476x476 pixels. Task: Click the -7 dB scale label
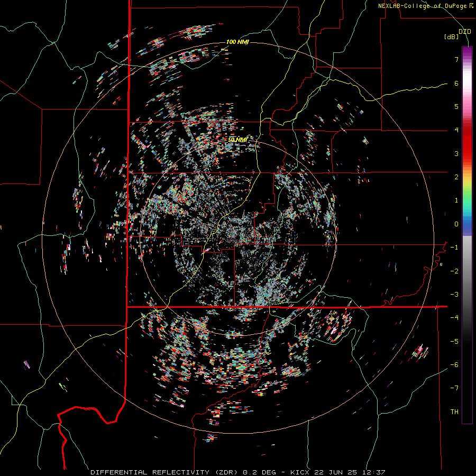point(454,388)
